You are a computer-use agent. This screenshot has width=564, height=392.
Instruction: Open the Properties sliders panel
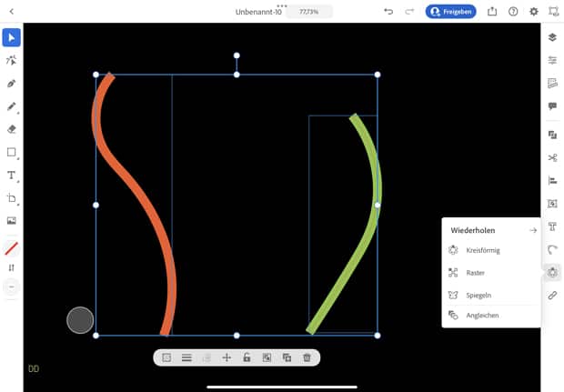[x=552, y=60]
